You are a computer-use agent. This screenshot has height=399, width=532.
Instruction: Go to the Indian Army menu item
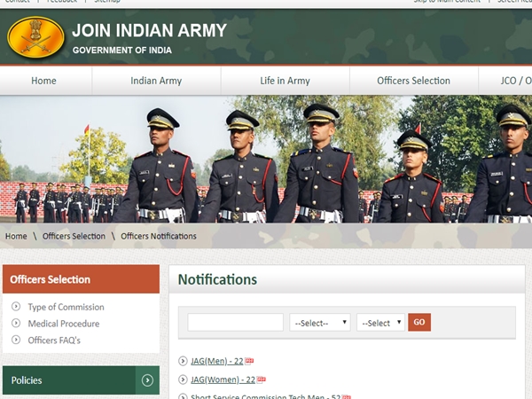coord(156,81)
